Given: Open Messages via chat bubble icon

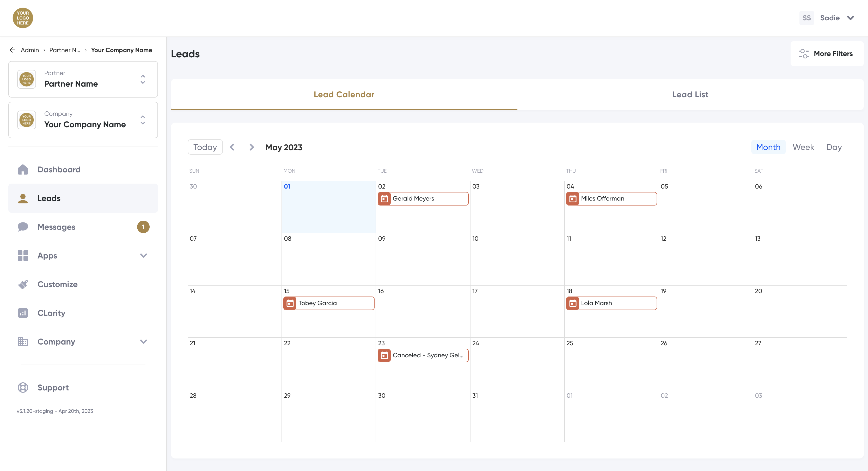Looking at the screenshot, I should (x=23, y=227).
